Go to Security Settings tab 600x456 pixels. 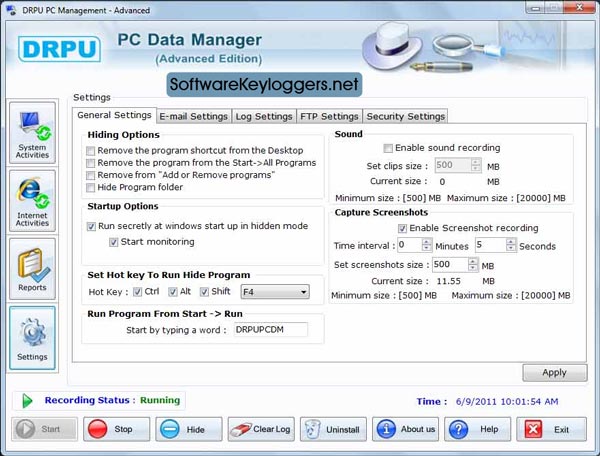coord(406,116)
